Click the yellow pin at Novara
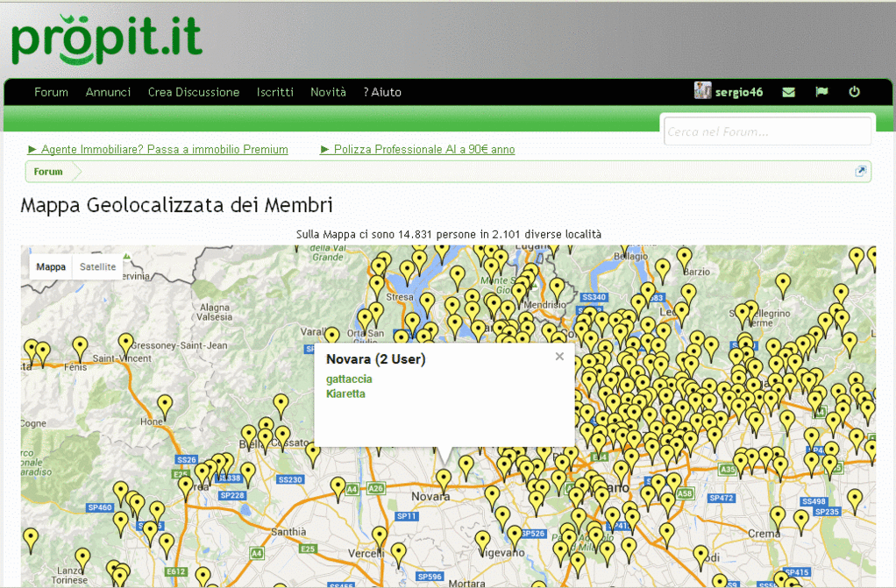Viewport: 896px width, 588px height. (x=444, y=480)
